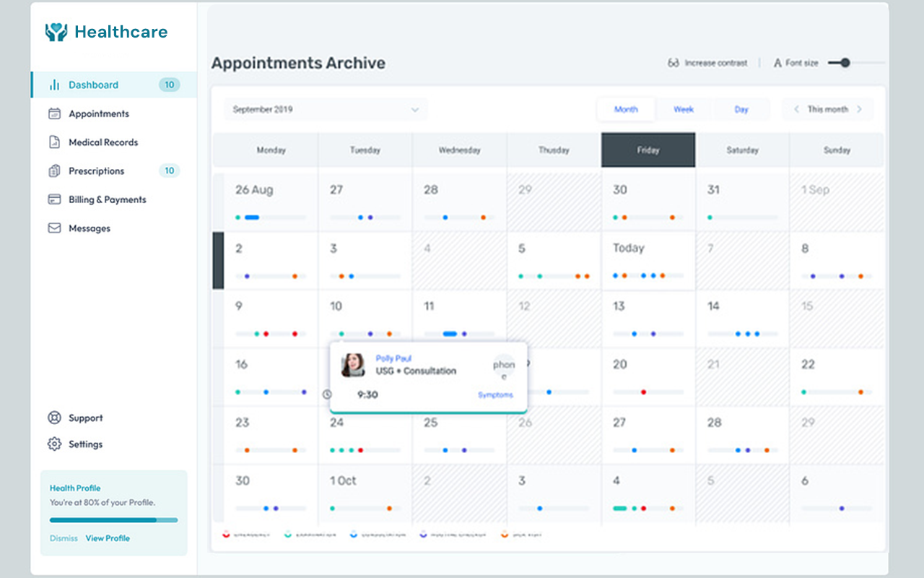Viewport: 924px width, 578px height.
Task: Enable Increase contrast mode
Action: [x=708, y=63]
